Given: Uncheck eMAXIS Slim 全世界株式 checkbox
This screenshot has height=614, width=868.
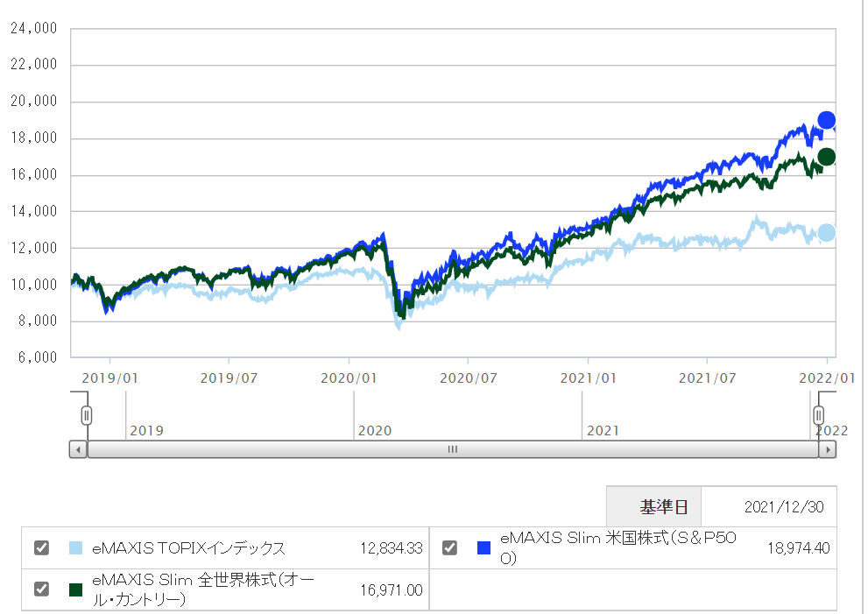Looking at the screenshot, I should tap(41, 589).
